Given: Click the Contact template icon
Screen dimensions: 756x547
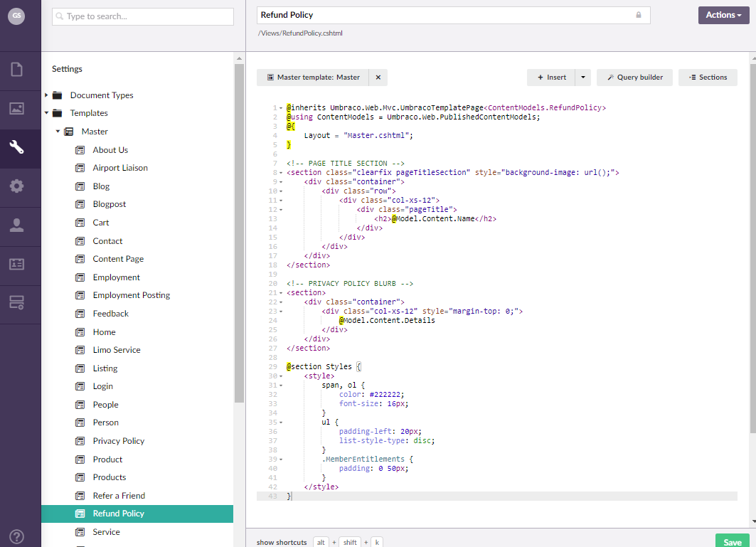Looking at the screenshot, I should 80,241.
